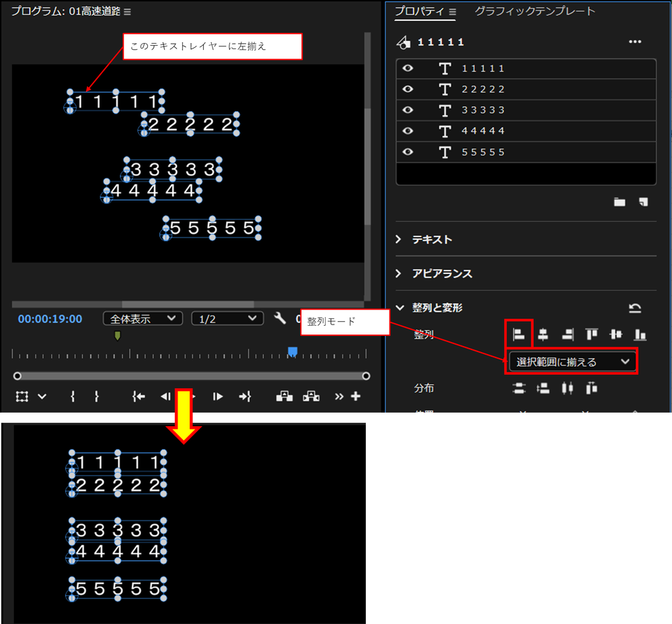Viewport: 672px width, 624px height.
Task: Hide the 44444 text layer
Action: click(x=408, y=131)
